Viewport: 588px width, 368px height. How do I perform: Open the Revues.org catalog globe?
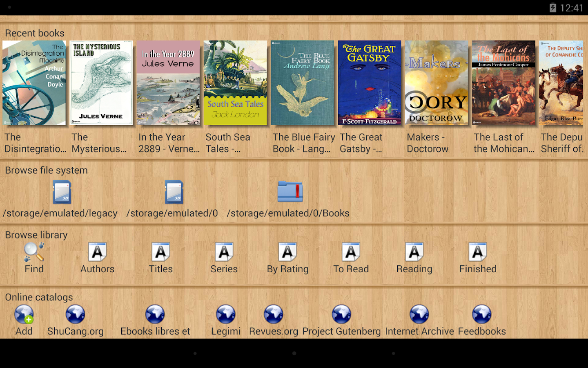[274, 314]
